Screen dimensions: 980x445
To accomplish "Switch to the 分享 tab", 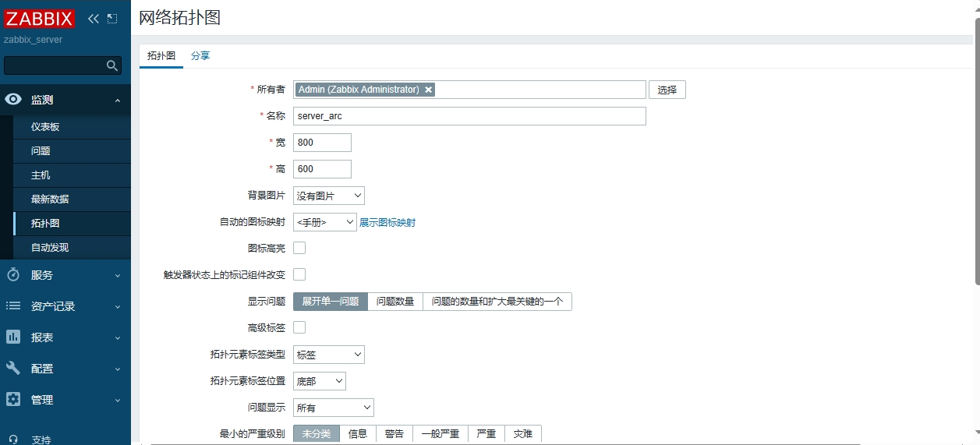I will (200, 56).
